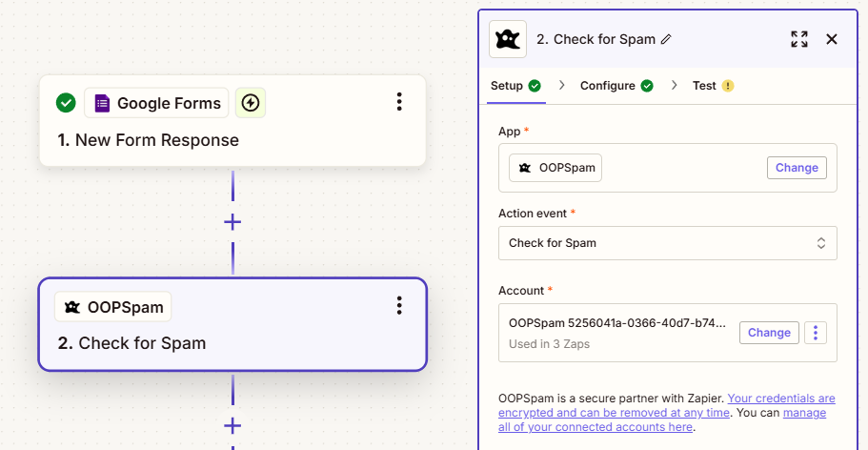Add a step below Check for Spam
868x450 pixels.
coord(232,425)
